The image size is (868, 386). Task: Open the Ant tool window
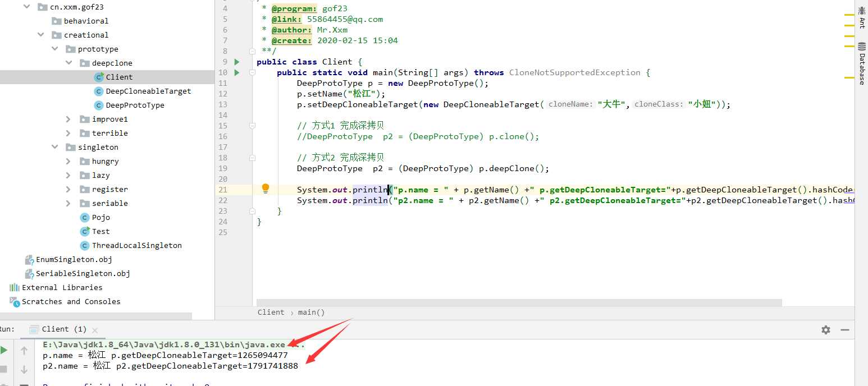862,16
